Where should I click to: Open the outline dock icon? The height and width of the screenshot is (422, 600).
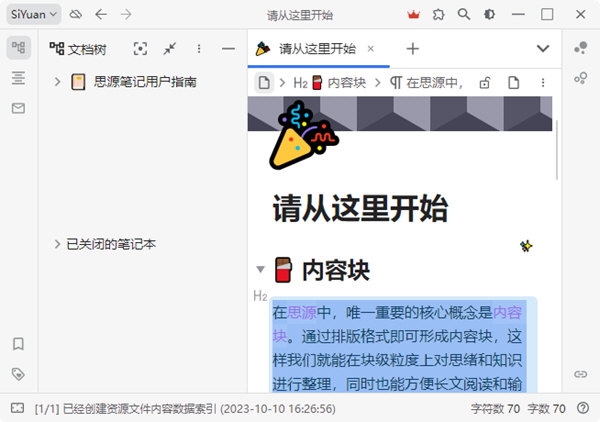click(x=18, y=78)
